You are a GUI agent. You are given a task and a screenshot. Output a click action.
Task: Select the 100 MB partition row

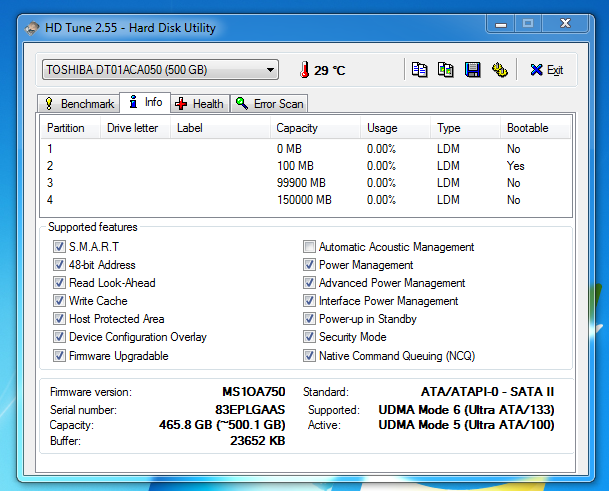pyautogui.click(x=306, y=166)
